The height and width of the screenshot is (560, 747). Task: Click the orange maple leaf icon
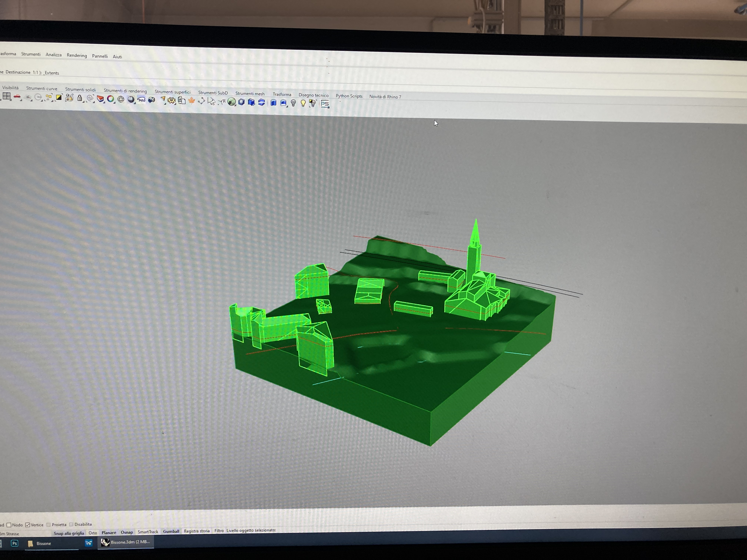coord(192,101)
